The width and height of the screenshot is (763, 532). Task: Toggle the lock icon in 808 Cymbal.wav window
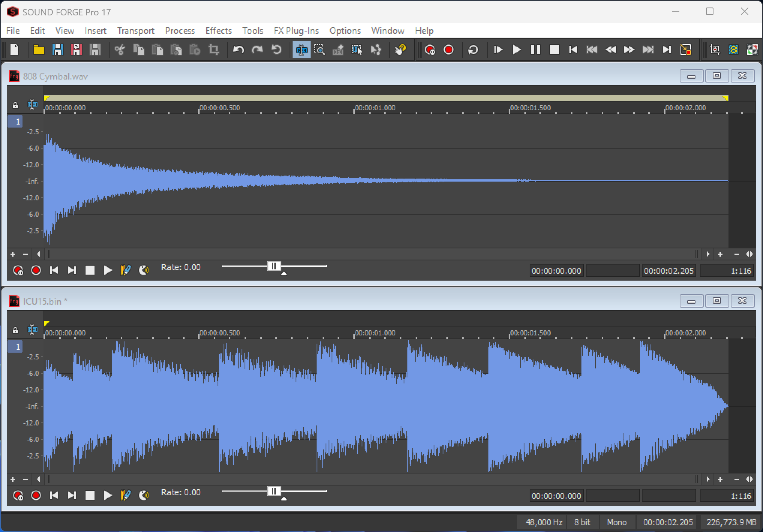(x=15, y=105)
